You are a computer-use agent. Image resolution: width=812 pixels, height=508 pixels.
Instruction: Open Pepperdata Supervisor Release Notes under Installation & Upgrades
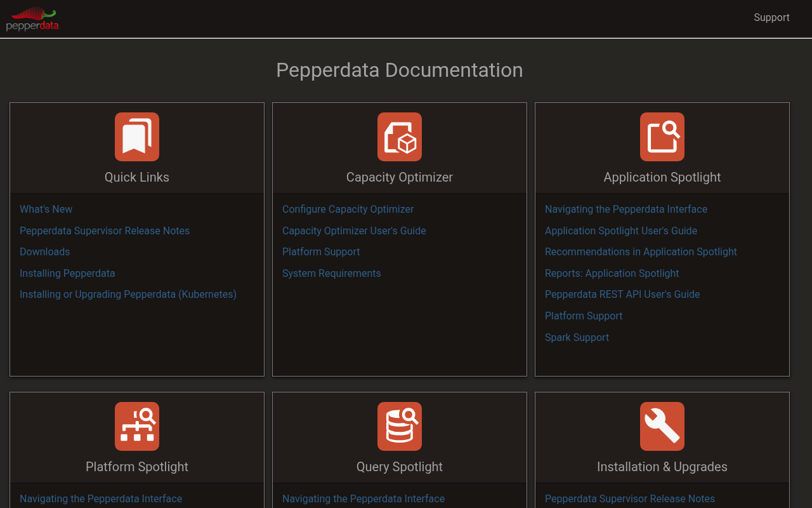[630, 498]
